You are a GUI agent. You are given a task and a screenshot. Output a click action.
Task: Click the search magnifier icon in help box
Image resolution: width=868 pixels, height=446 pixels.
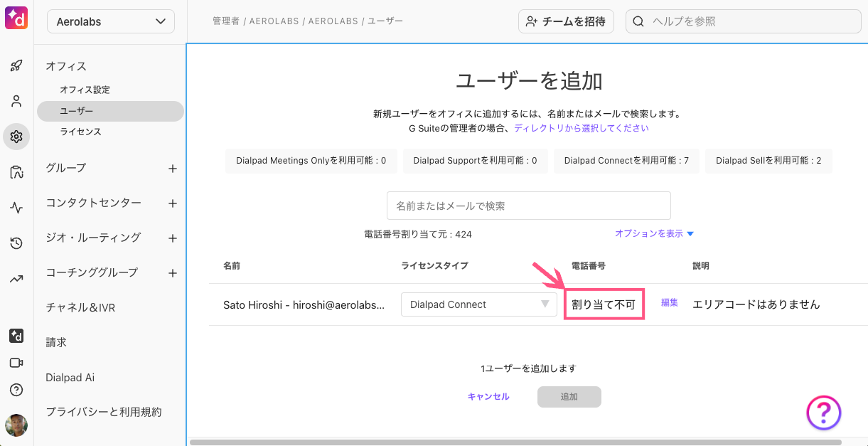pyautogui.click(x=638, y=21)
